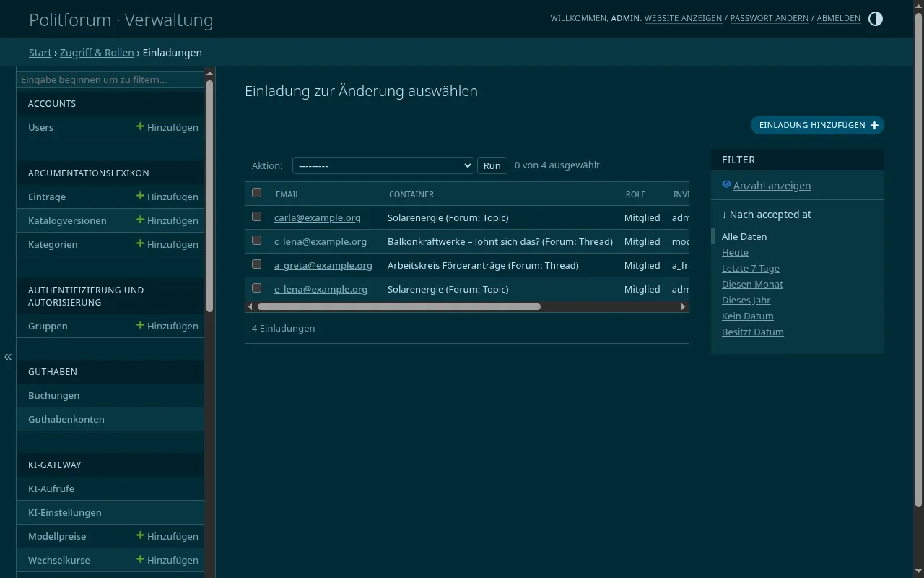Click the plus icon next to Users
The image size is (924, 578).
(x=140, y=126)
